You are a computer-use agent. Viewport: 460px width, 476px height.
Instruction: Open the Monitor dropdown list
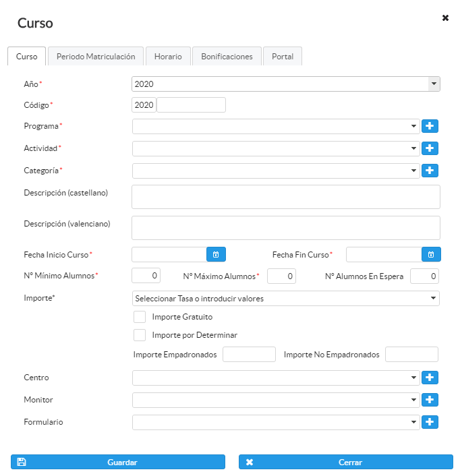click(277, 400)
